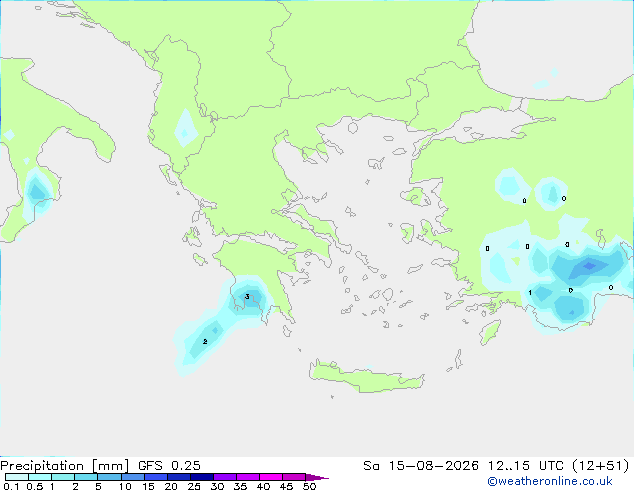Viewport: 634px width, 490px height.
Task: Click the "45" legend scale label
Action: point(286,486)
